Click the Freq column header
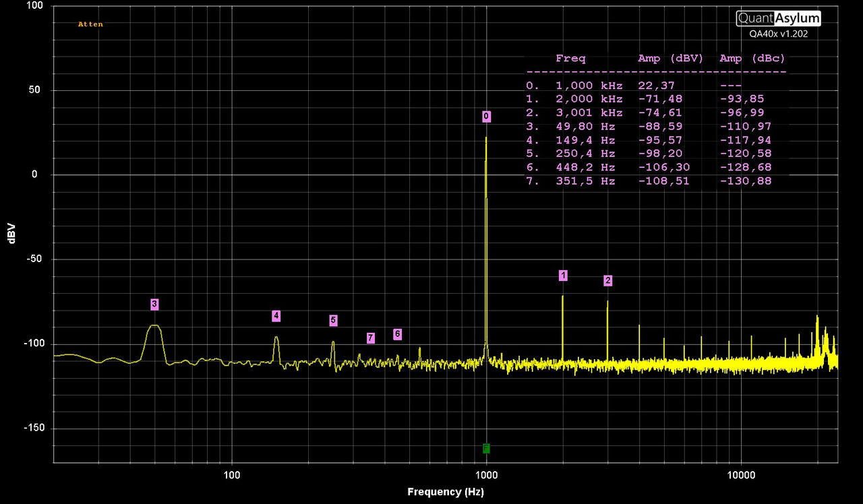Viewport: 863px width, 504px height. coord(570,59)
